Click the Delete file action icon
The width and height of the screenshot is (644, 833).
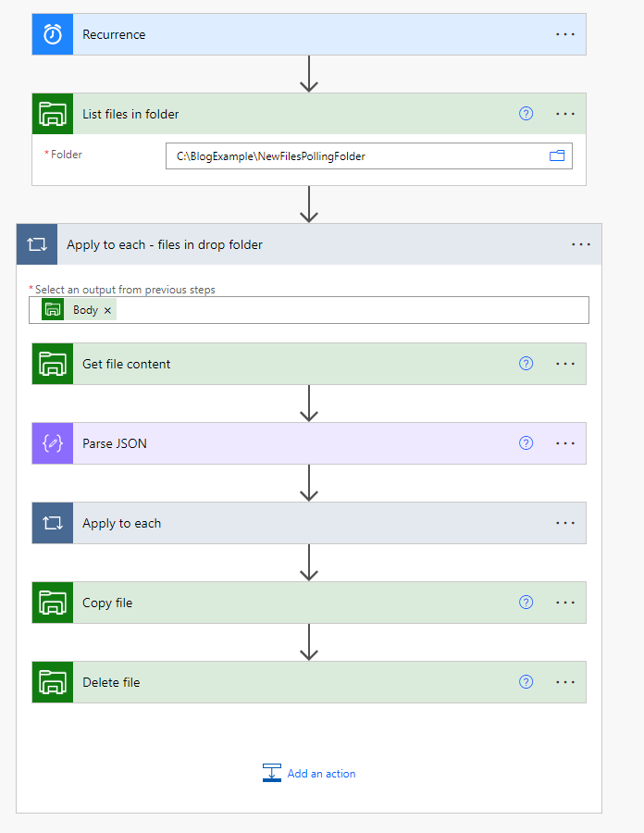(53, 682)
